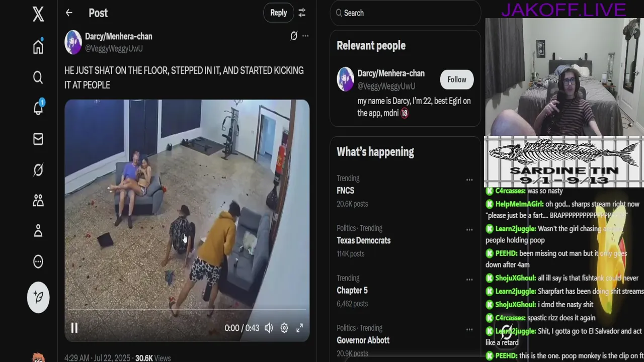644x362 pixels.
Task: Click Grok explain icon on post
Action: [294, 36]
